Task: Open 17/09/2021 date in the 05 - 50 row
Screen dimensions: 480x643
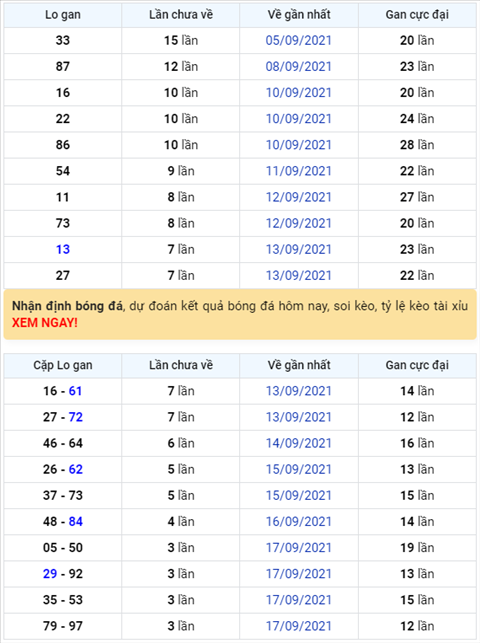Action: click(x=298, y=547)
